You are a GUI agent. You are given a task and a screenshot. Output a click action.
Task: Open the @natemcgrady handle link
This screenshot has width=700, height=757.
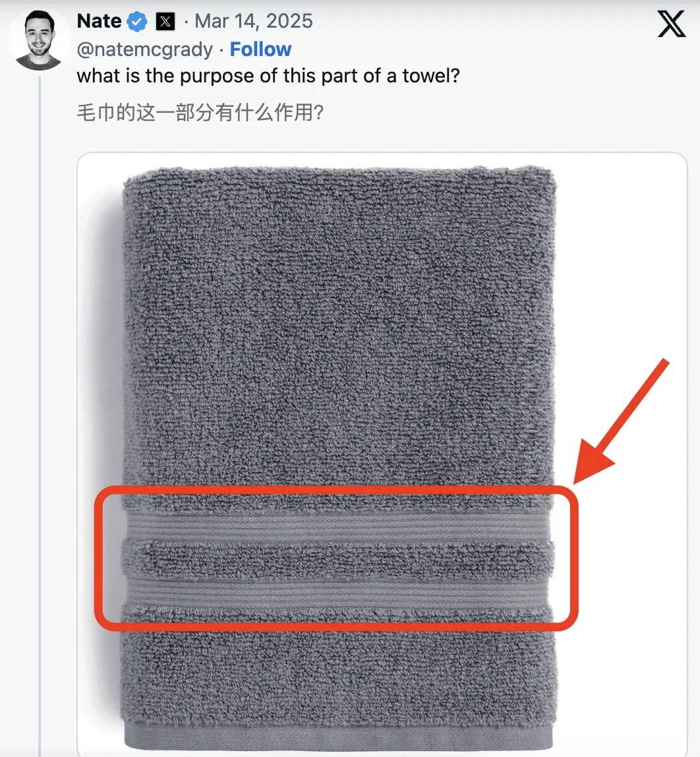click(145, 49)
